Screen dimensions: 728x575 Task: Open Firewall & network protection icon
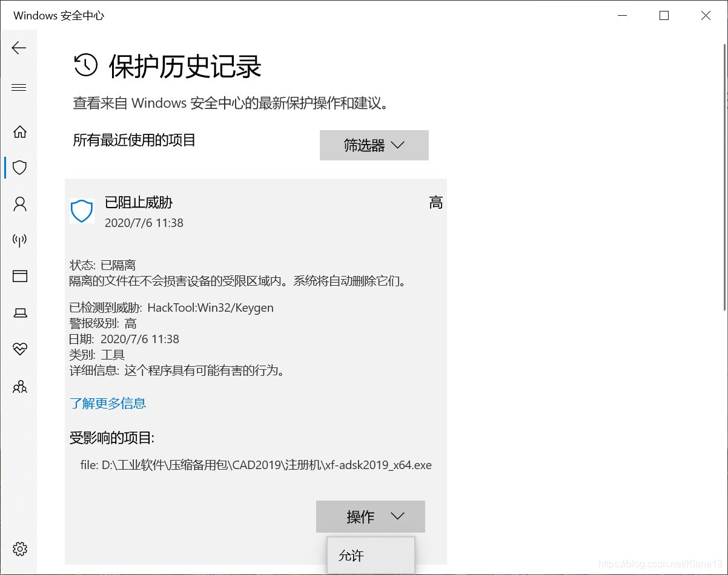20,240
